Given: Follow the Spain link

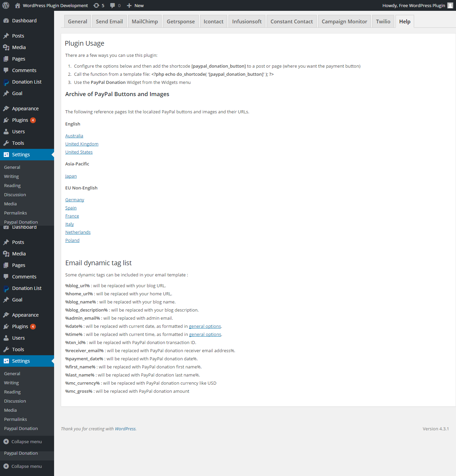Looking at the screenshot, I should [71, 208].
